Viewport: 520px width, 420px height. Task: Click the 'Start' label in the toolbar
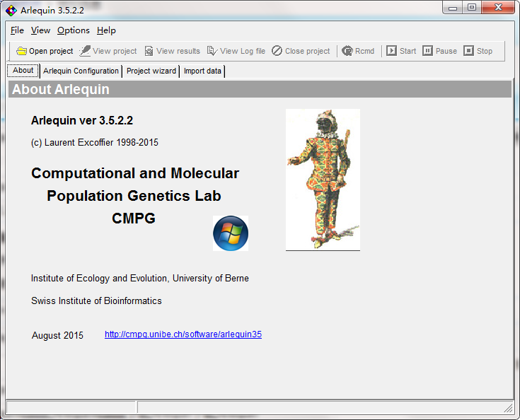[x=408, y=51]
